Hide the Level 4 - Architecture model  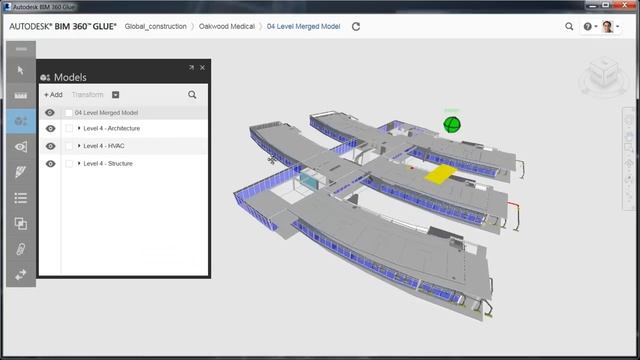pyautogui.click(x=50, y=129)
